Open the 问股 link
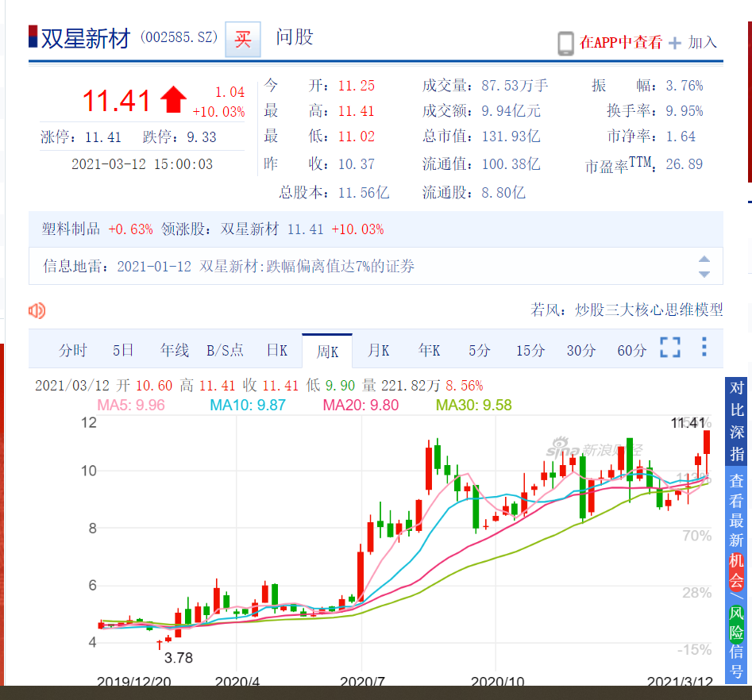 tap(294, 37)
